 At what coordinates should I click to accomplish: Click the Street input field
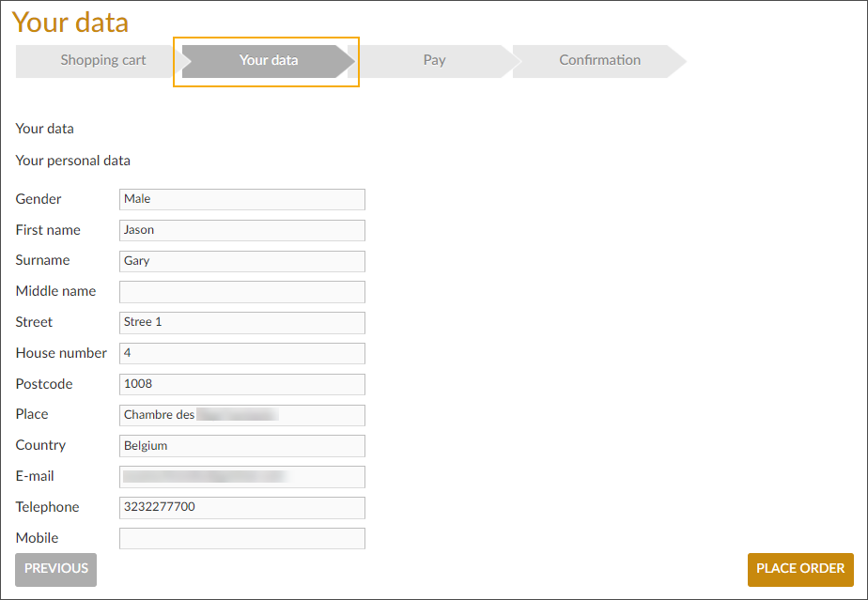[x=242, y=322]
